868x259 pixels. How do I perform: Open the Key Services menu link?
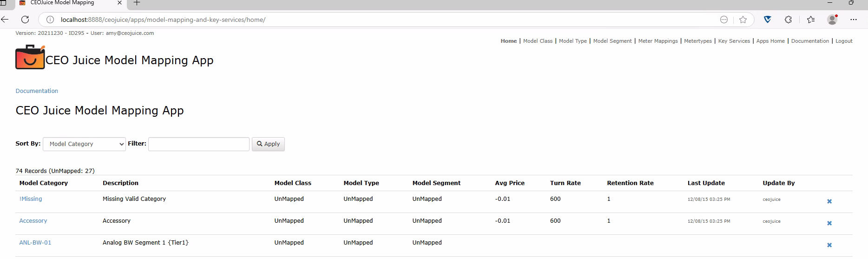click(x=734, y=41)
